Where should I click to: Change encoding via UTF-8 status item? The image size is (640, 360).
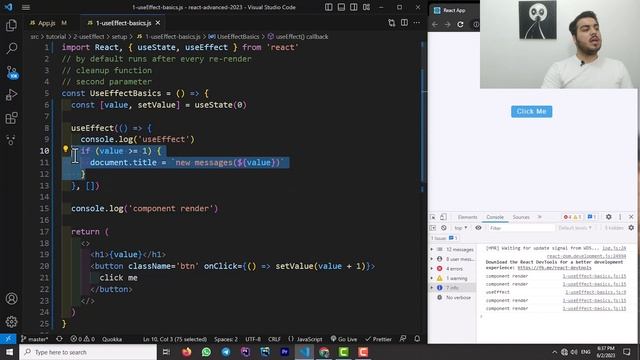point(253,339)
